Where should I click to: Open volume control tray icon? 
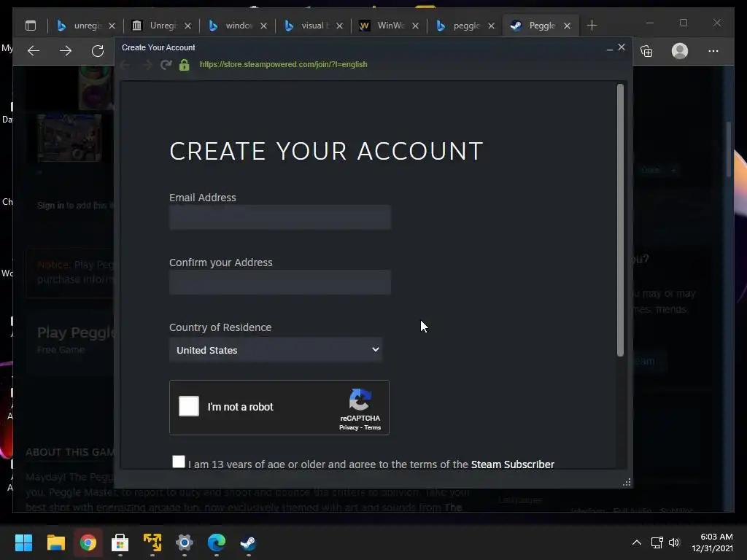(673, 542)
